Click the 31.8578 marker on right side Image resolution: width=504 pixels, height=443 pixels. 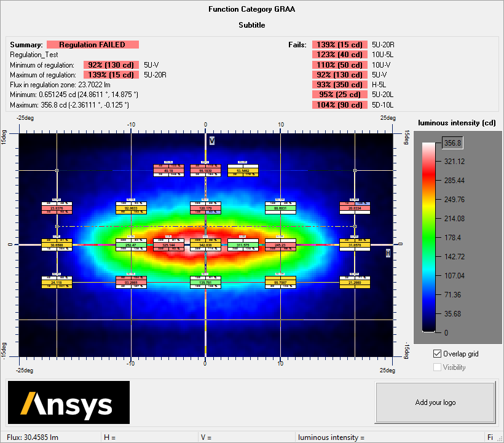(355, 245)
